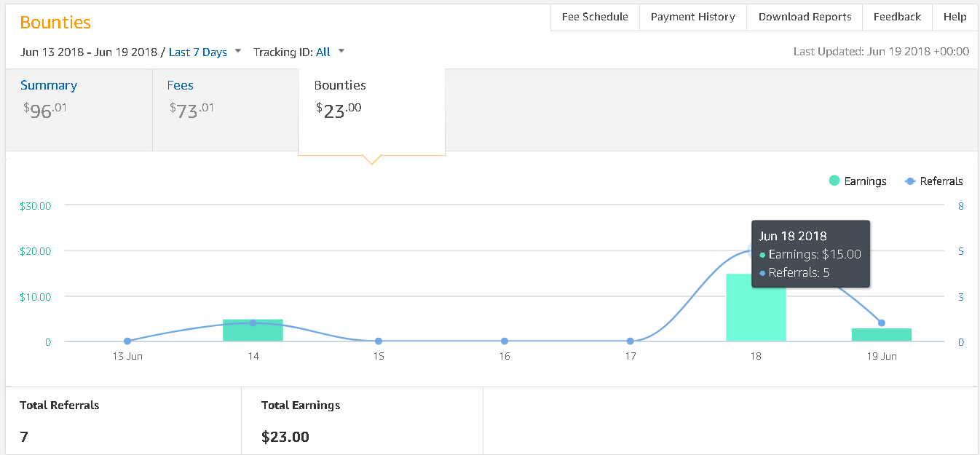Click the Total Earnings $23.00 value

tap(285, 438)
